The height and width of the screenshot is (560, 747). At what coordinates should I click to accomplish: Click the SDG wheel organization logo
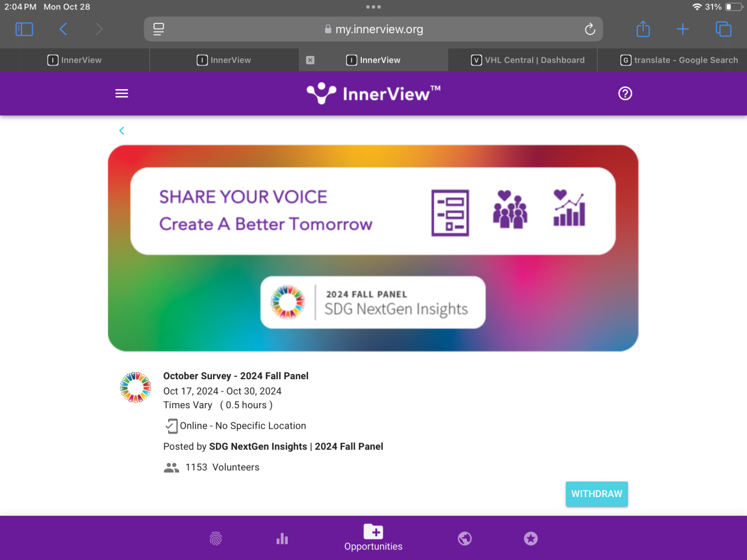[135, 387]
